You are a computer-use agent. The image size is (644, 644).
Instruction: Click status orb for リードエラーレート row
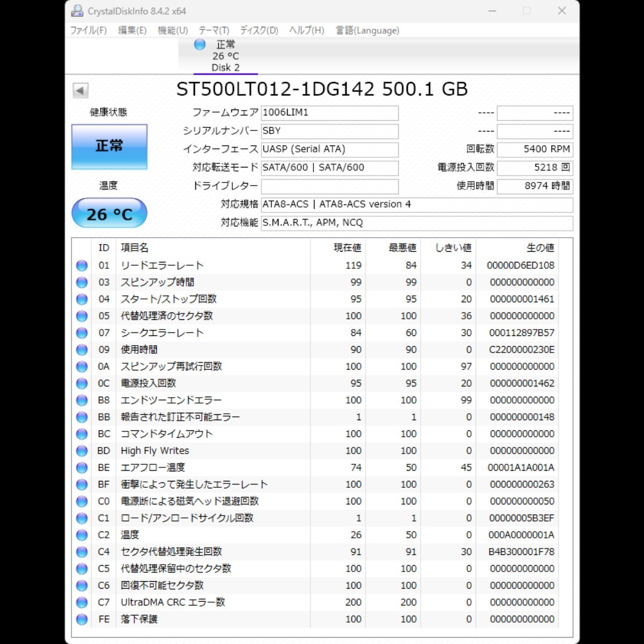click(82, 265)
